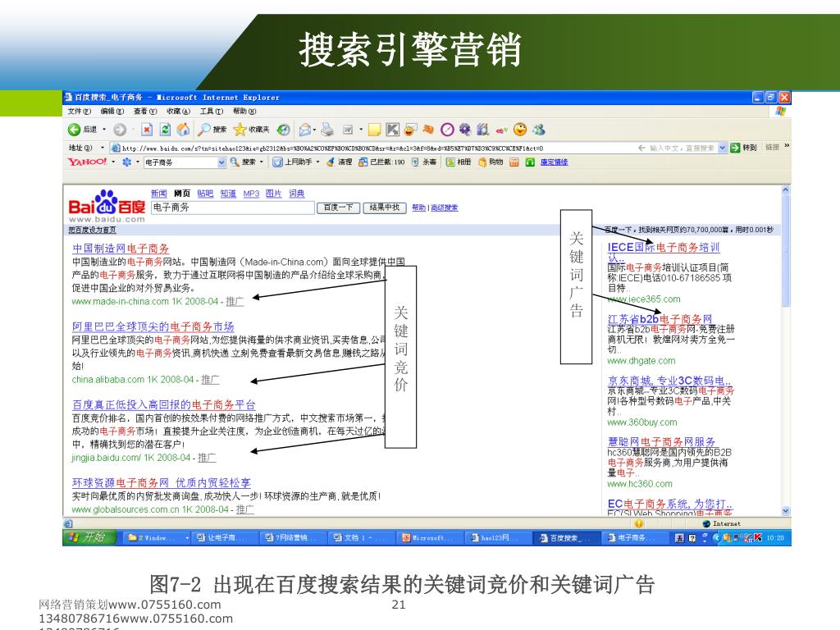
Task: Open the 编辑 menu
Action: [x=112, y=111]
